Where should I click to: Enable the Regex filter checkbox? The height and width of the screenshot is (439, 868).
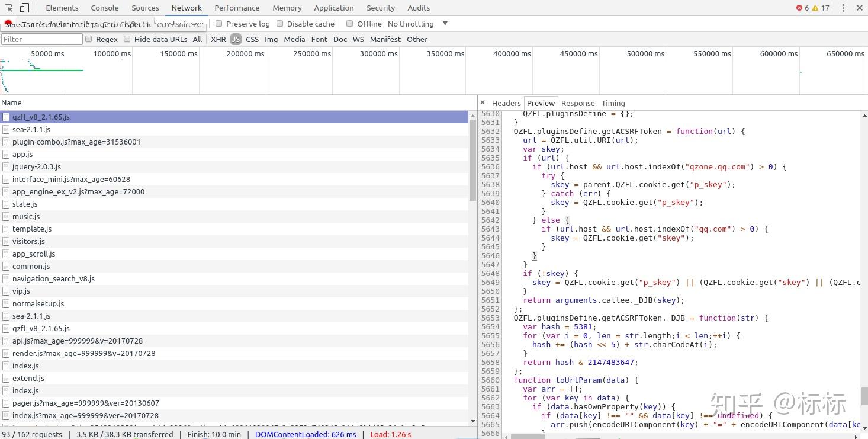[89, 39]
